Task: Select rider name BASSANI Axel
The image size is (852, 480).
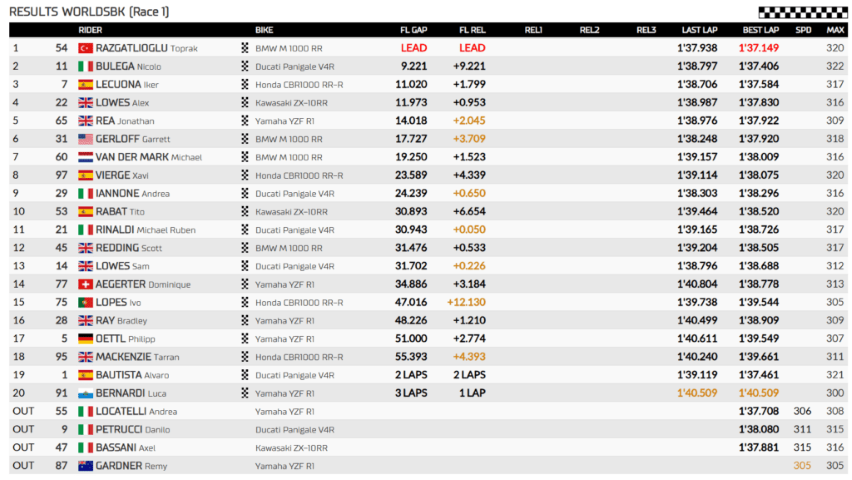Action: tap(126, 448)
